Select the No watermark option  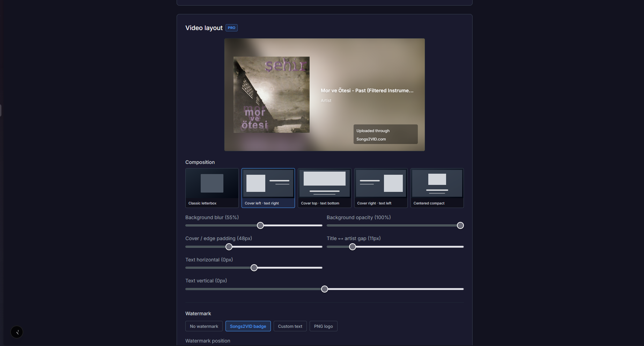pos(204,326)
